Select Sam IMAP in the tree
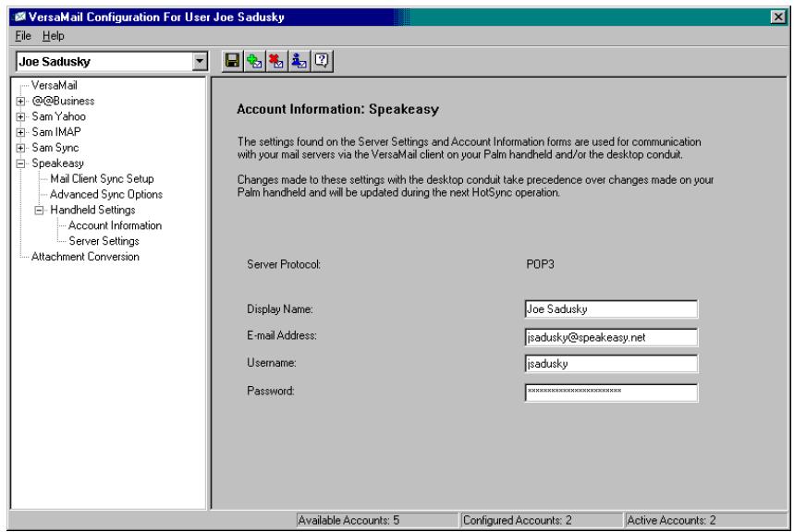Screen dimensions: 794x532 coord(56,132)
